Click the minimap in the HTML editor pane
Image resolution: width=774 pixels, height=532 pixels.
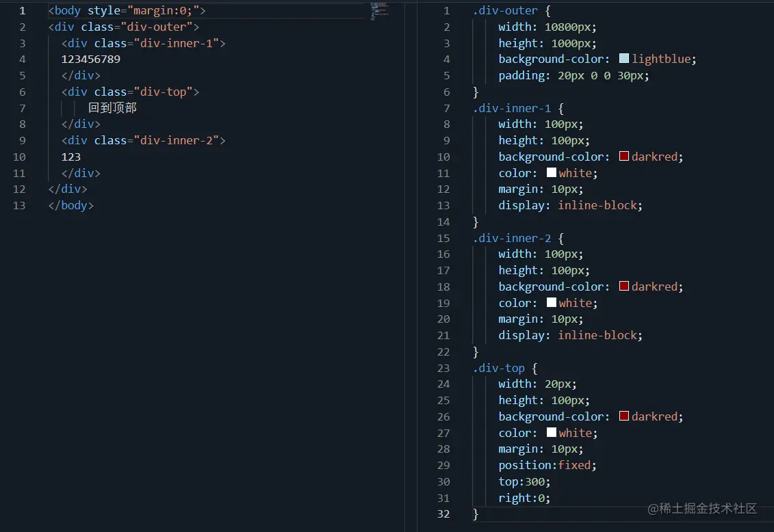coord(379,11)
